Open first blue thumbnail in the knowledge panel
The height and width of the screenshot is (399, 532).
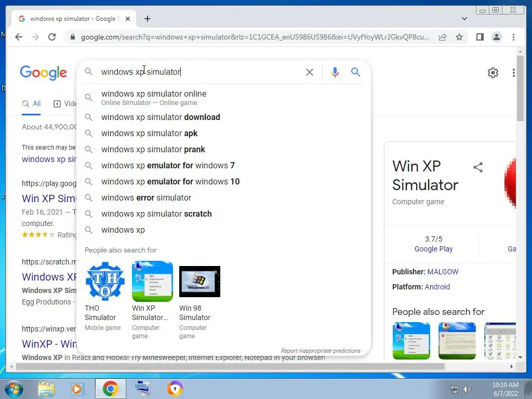[411, 341]
